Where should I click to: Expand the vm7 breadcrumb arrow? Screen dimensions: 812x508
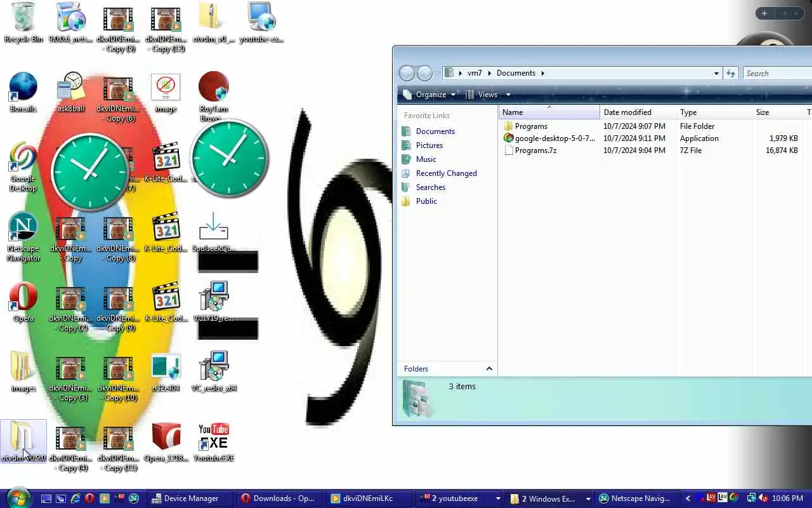(x=489, y=73)
